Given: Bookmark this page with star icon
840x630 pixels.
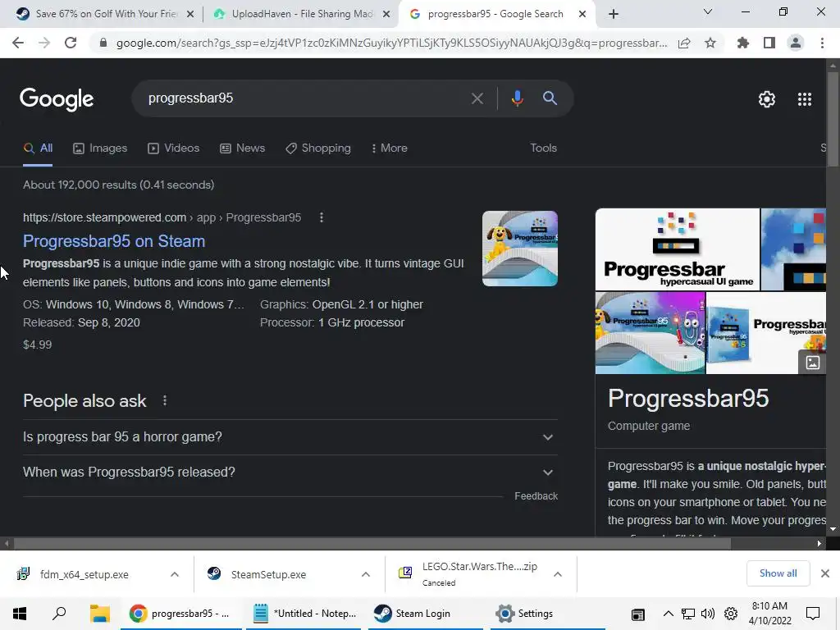Looking at the screenshot, I should click(710, 43).
